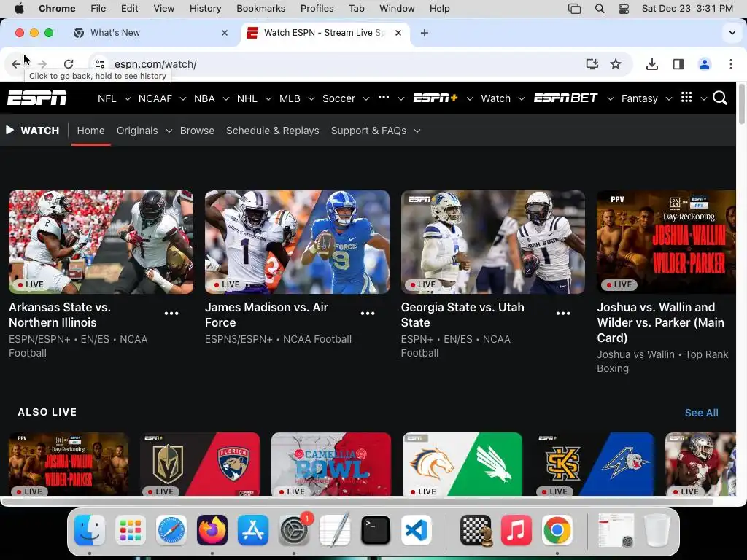Open Spotlight search in menu bar

click(600, 9)
